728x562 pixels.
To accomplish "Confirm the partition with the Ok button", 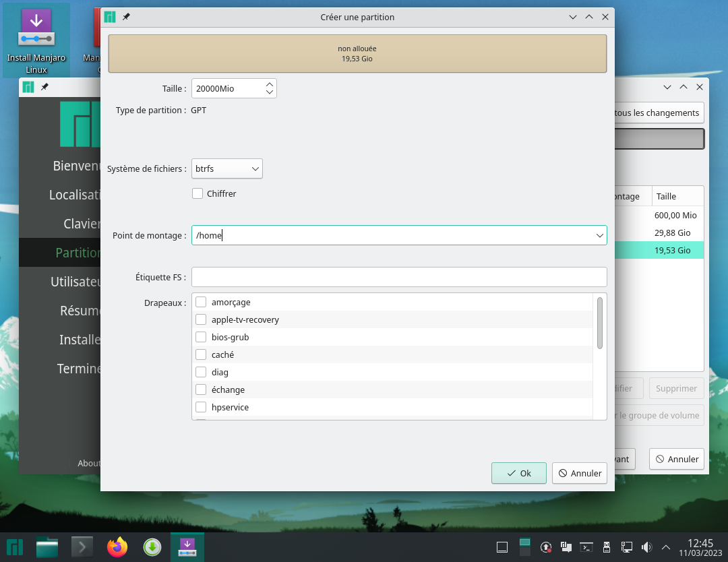I will [518, 473].
